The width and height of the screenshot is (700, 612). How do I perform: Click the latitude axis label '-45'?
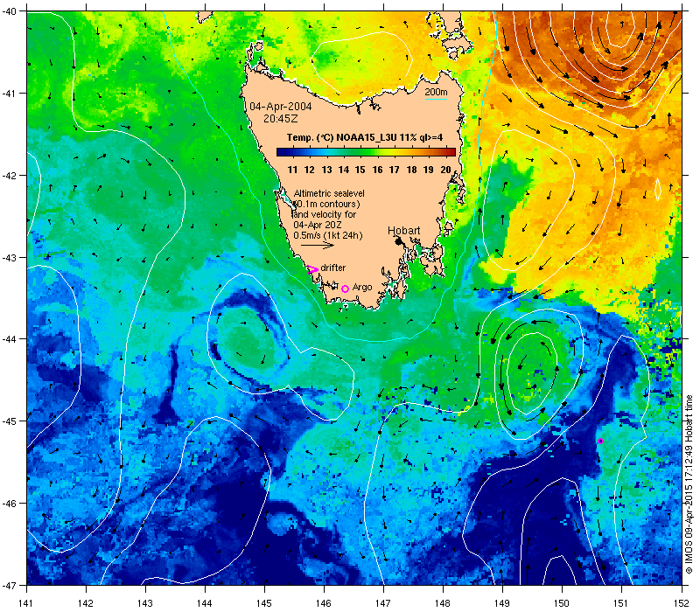click(10, 421)
